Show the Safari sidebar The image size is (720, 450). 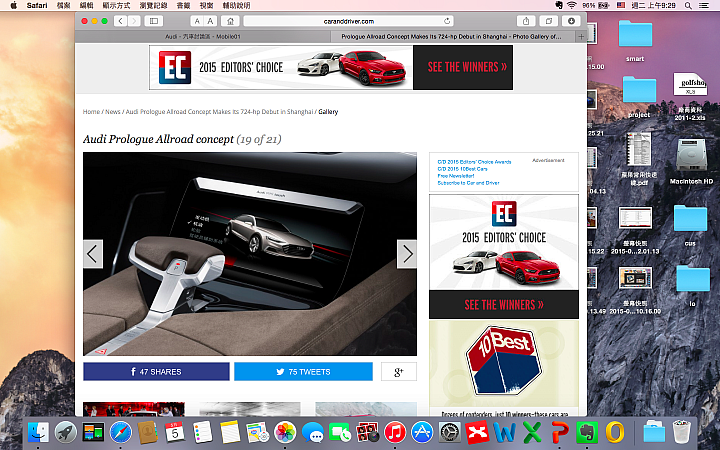[154, 21]
